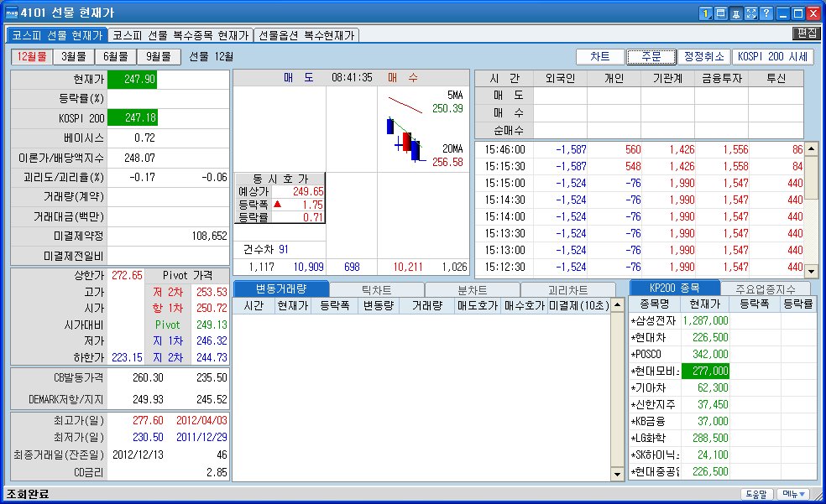Pin the window with the pushpin icon
This screenshot has width=826, height=504.
click(x=735, y=13)
